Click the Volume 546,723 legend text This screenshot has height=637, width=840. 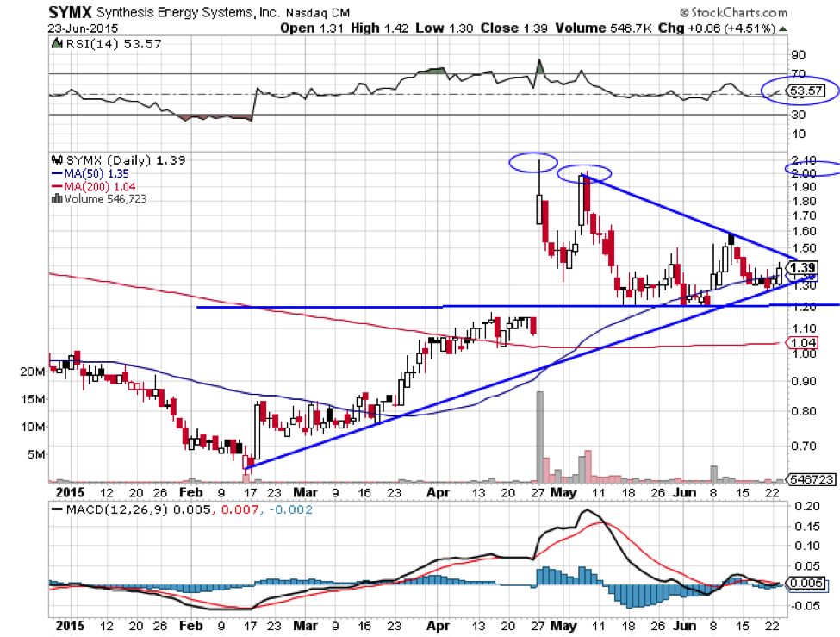105,199
